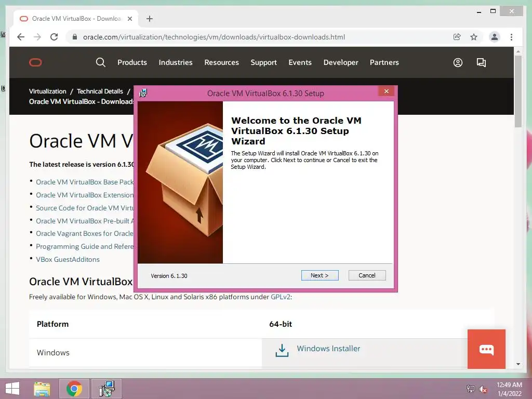The height and width of the screenshot is (399, 532).
Task: Click Chrome's forward arrow
Action: 37,37
